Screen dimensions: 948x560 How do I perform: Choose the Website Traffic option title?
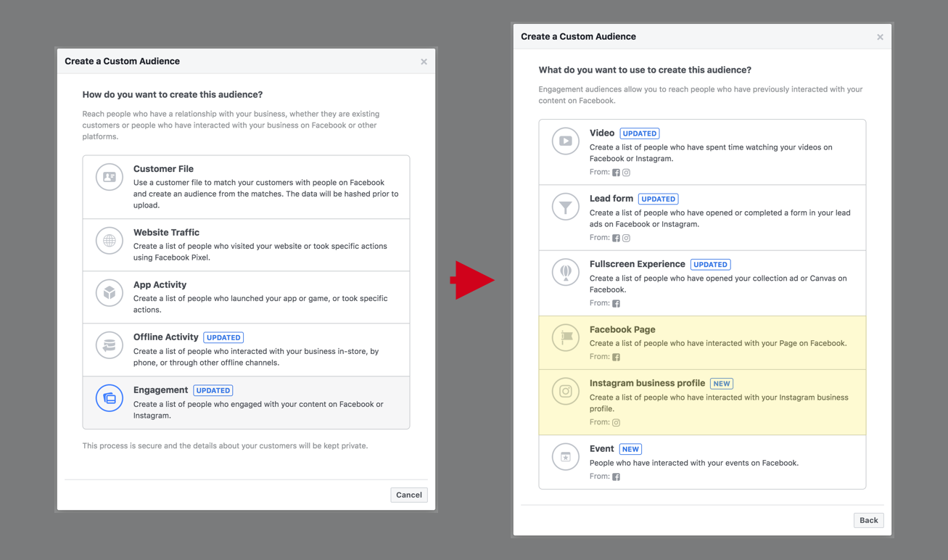(166, 233)
